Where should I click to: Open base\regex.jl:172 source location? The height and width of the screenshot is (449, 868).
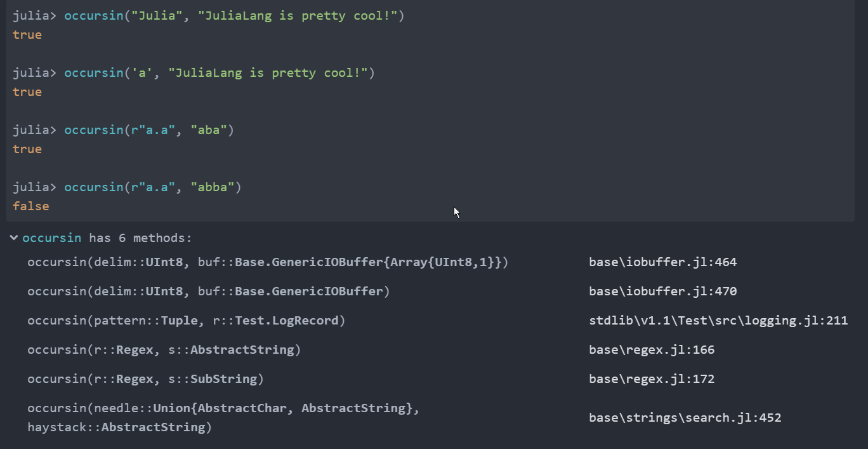pyautogui.click(x=652, y=379)
